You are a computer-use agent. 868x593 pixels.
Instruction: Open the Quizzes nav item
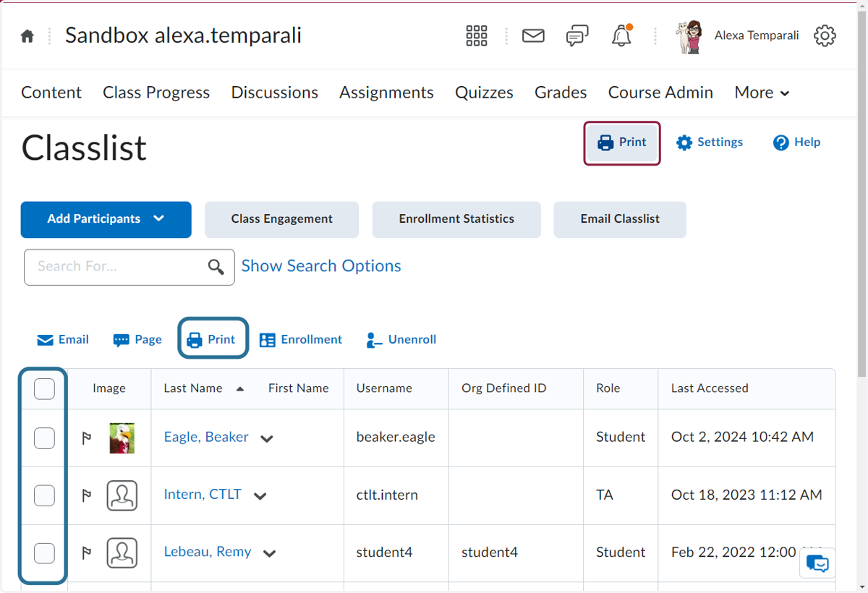click(x=484, y=93)
